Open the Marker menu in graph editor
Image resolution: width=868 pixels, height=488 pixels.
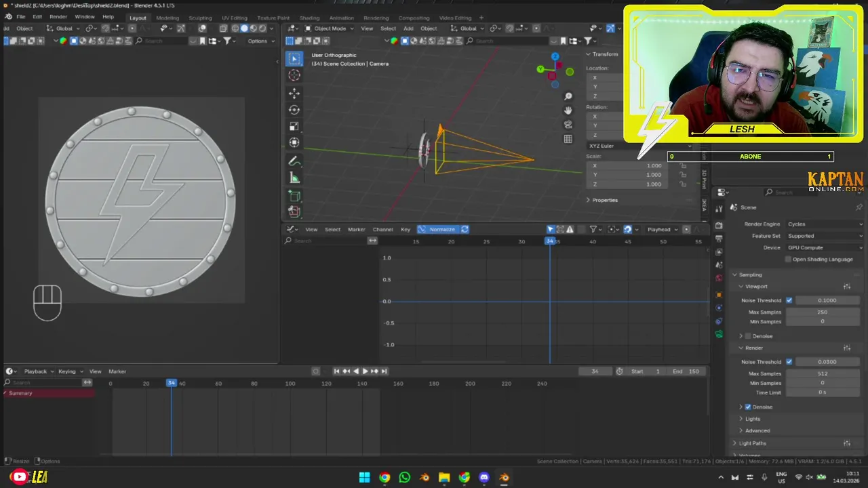357,229
